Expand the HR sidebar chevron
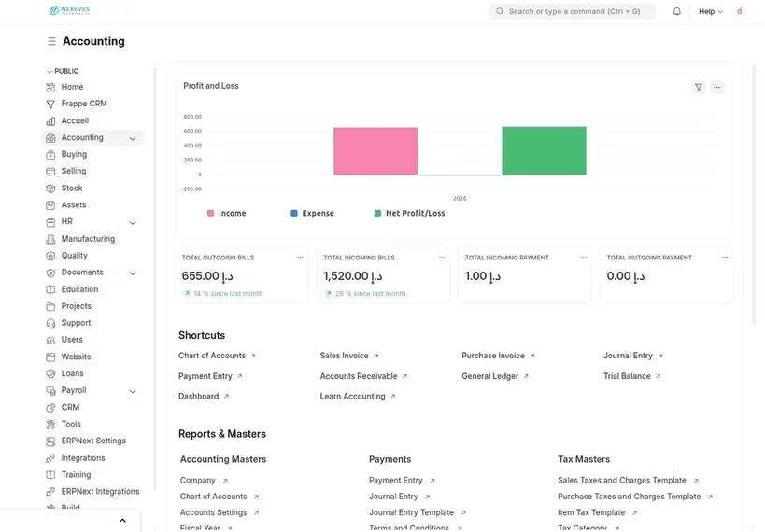 click(x=133, y=223)
